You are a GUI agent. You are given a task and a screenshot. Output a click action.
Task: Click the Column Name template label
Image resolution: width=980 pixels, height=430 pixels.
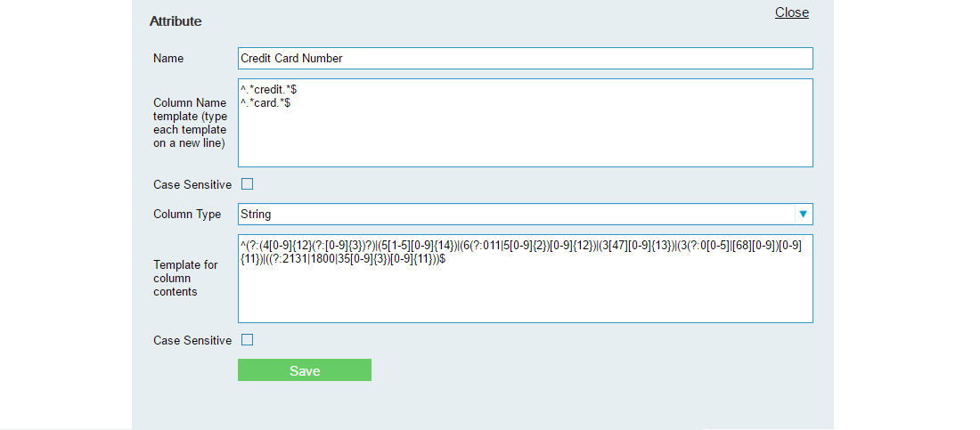pyautogui.click(x=190, y=123)
